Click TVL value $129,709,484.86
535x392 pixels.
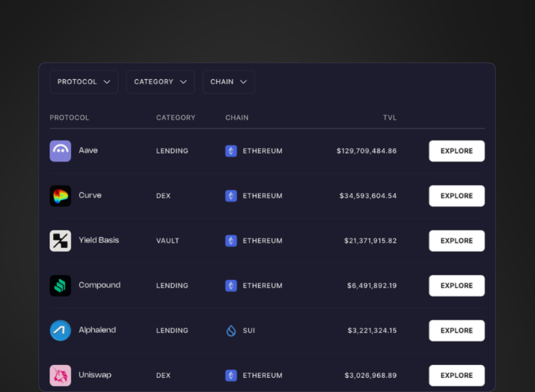click(x=367, y=151)
